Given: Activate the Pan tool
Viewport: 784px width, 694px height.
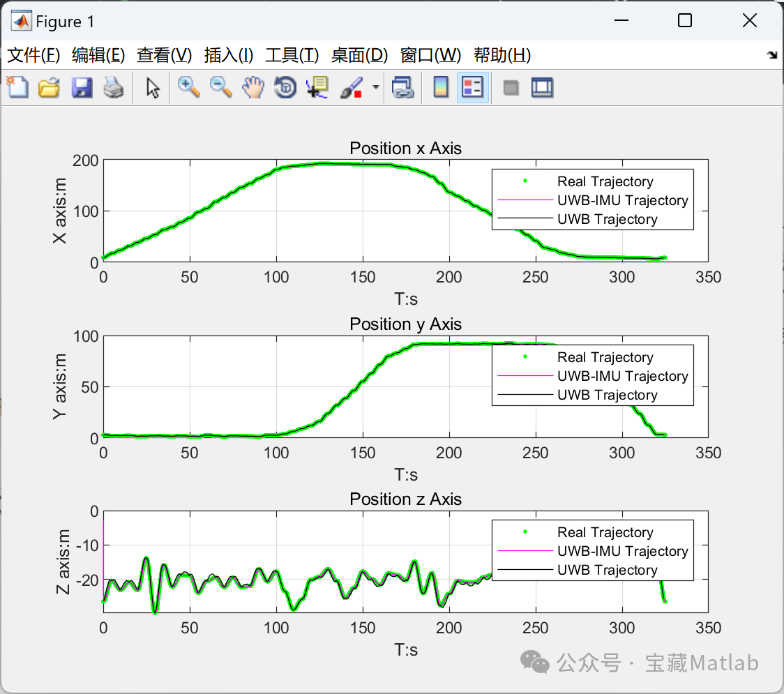Looking at the screenshot, I should click(253, 88).
